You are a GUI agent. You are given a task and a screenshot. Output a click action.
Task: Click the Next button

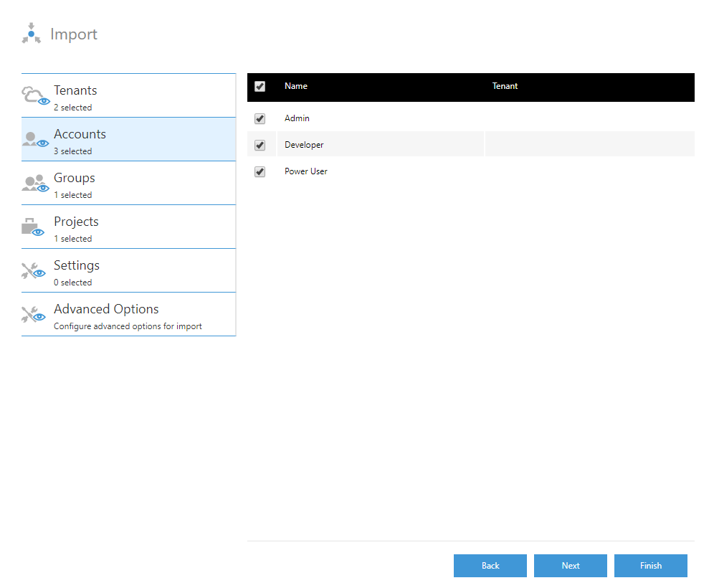click(x=570, y=566)
